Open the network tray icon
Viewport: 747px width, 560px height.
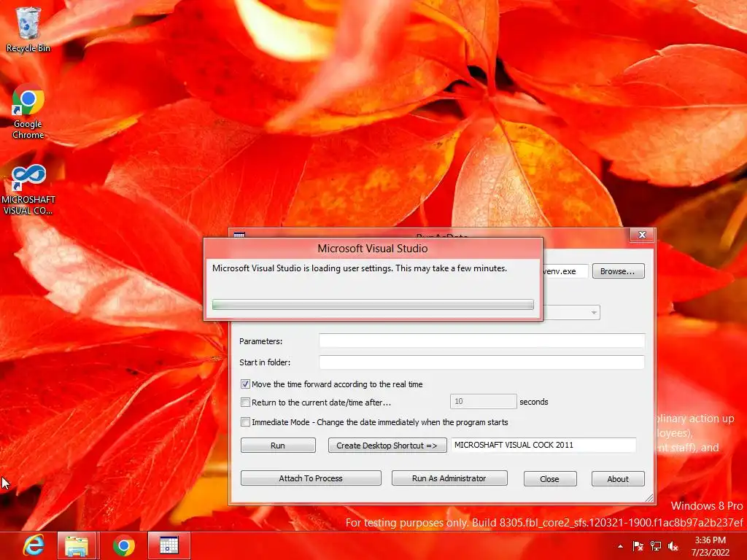(656, 546)
